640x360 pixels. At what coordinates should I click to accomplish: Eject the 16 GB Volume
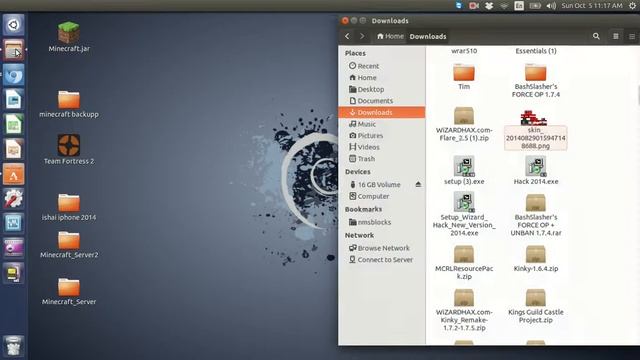(x=418, y=184)
